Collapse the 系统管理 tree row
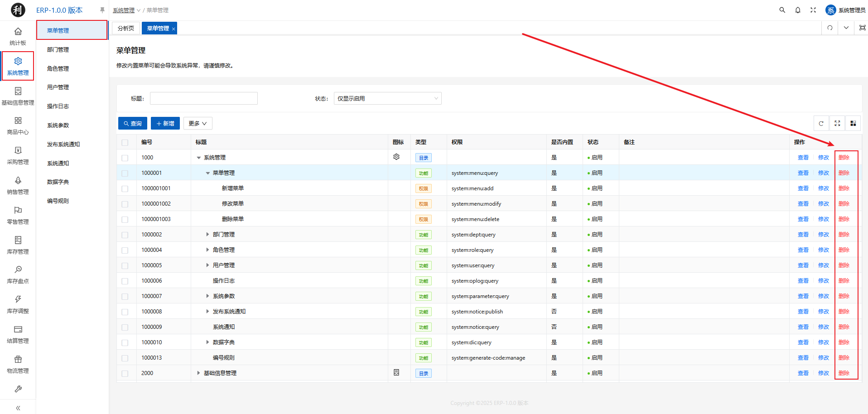Viewport: 868px width, 414px height. point(198,158)
